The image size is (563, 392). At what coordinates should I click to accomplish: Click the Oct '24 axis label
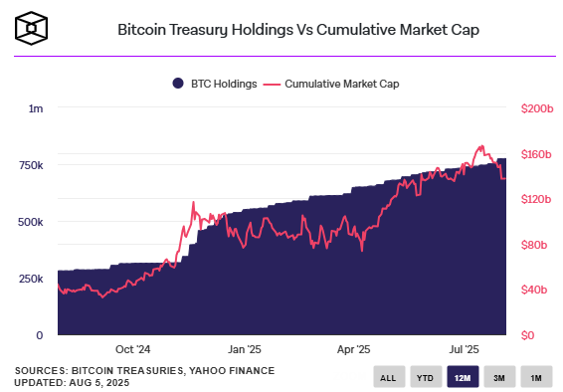pyautogui.click(x=133, y=349)
